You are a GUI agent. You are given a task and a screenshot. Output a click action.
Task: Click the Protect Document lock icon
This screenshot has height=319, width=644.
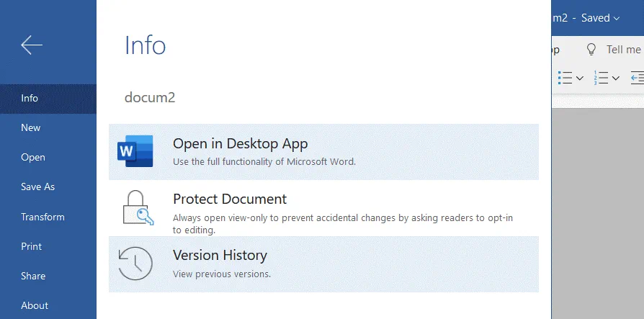tap(135, 208)
